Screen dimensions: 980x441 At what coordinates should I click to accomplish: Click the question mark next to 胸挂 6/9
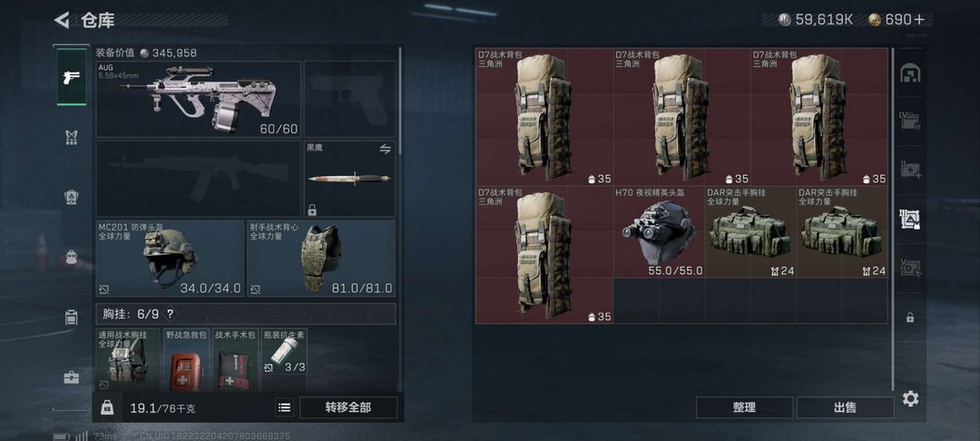[170, 314]
